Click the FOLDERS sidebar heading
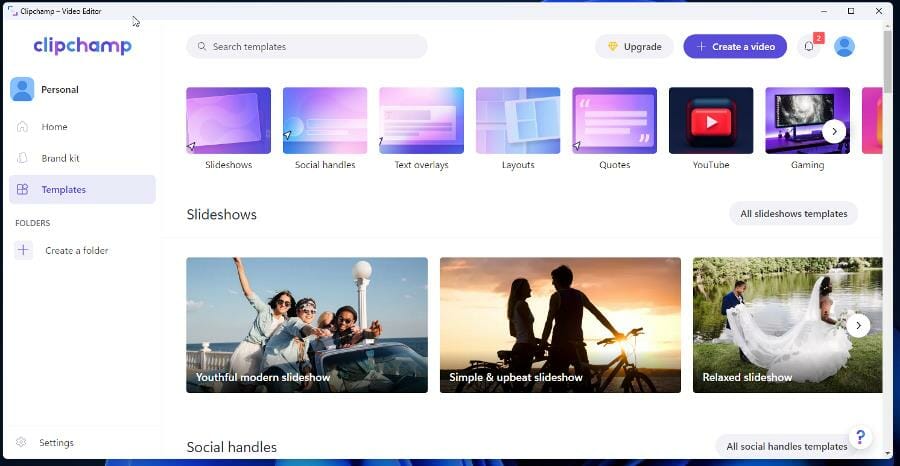The height and width of the screenshot is (466, 900). click(x=33, y=223)
